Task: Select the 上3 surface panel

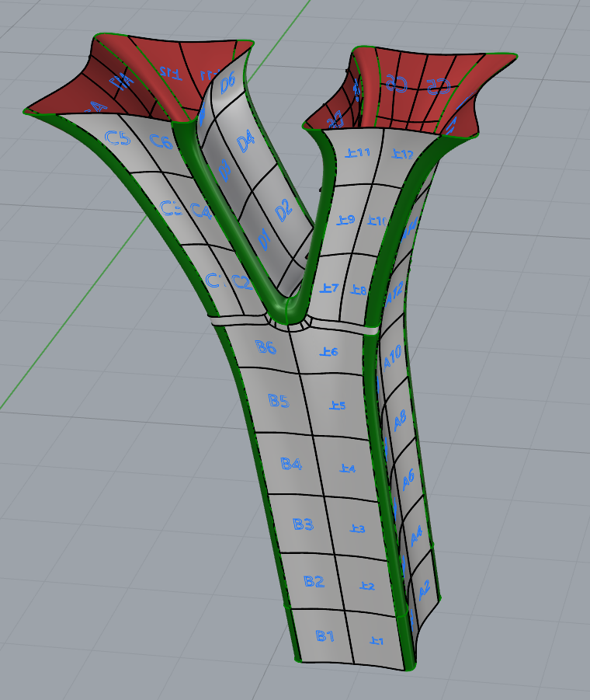Action: pyautogui.click(x=357, y=529)
